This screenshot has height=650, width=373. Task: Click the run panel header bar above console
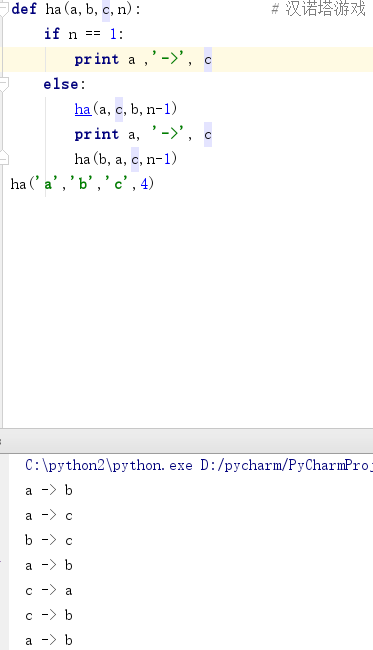coord(186,441)
